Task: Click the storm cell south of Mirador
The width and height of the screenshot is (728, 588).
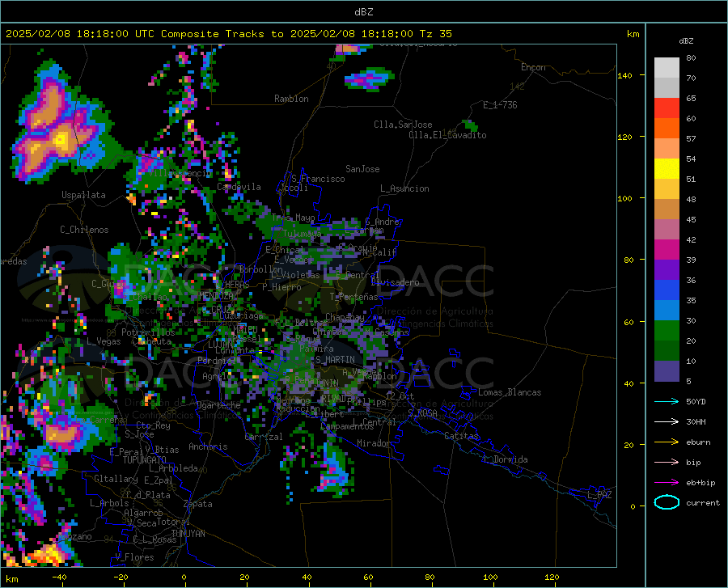Action: pos(334,469)
